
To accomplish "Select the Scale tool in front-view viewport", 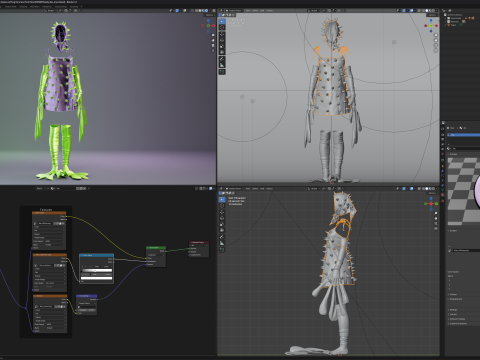I will tap(222, 46).
